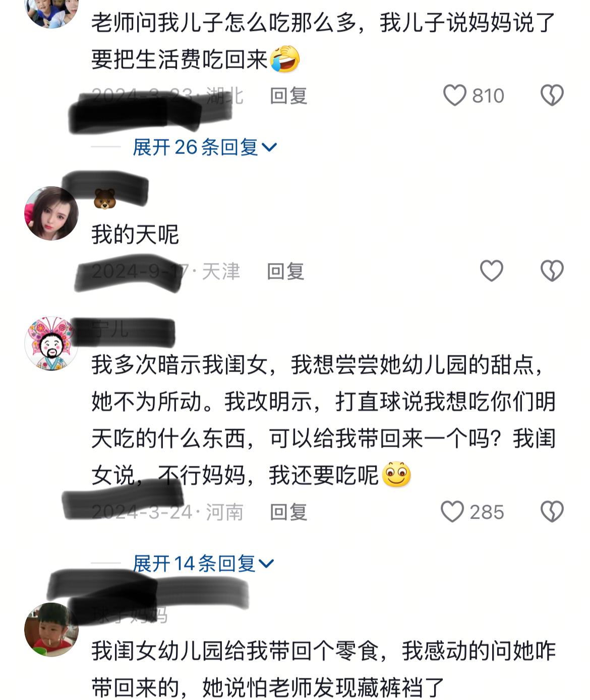Like the 我的天呢 comment from 天津

[x=491, y=271]
